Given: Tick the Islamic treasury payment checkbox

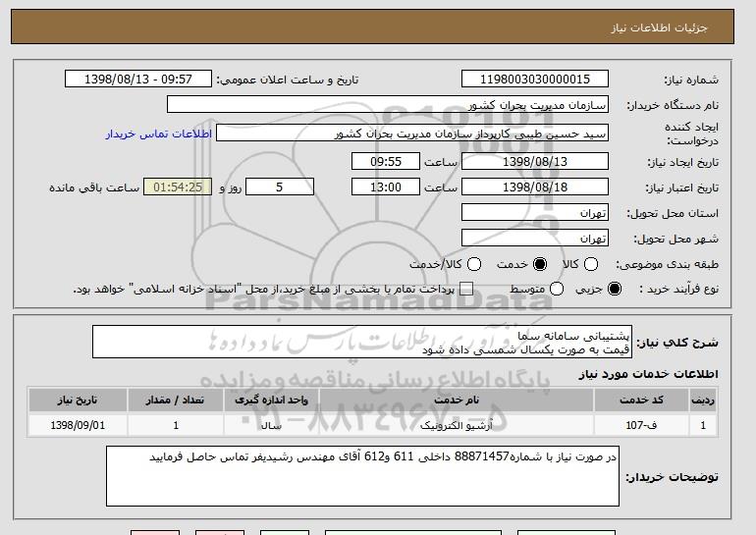Looking at the screenshot, I should (x=465, y=289).
